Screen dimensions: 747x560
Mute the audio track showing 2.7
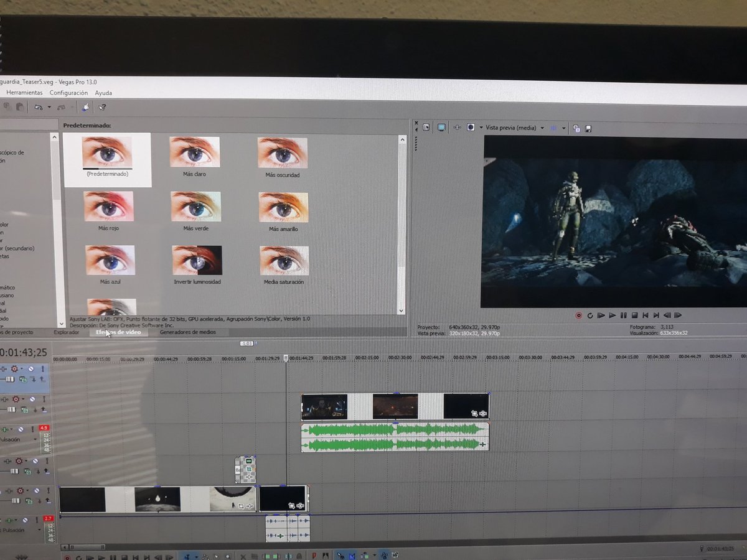pyautogui.click(x=25, y=520)
